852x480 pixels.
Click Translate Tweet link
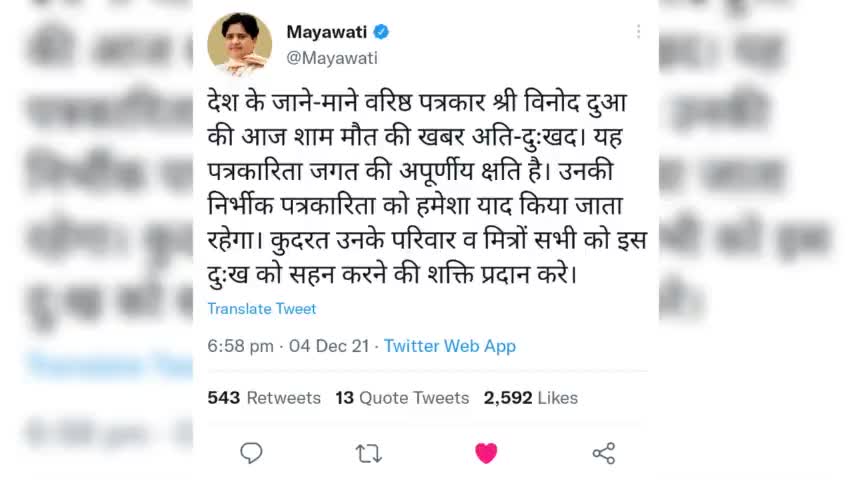261,309
